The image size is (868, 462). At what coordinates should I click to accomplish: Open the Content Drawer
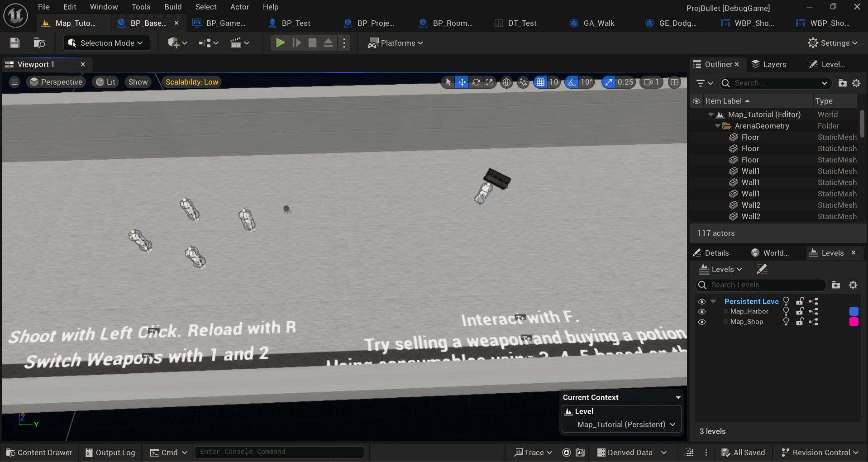(39, 452)
